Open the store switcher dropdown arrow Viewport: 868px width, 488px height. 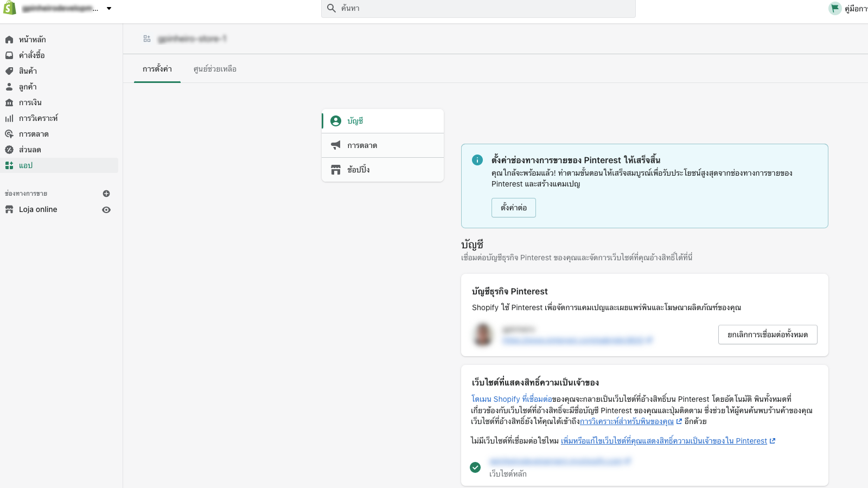click(109, 8)
